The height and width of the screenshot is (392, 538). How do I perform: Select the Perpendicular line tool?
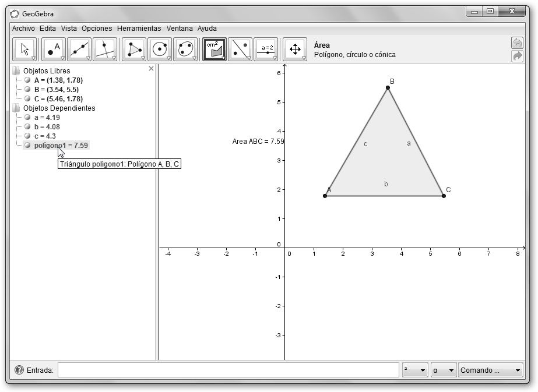pyautogui.click(x=105, y=50)
